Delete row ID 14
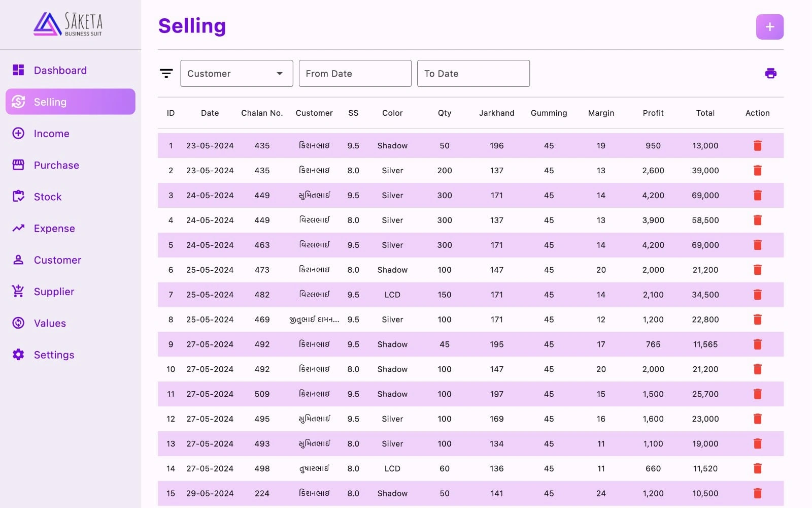 pyautogui.click(x=757, y=468)
